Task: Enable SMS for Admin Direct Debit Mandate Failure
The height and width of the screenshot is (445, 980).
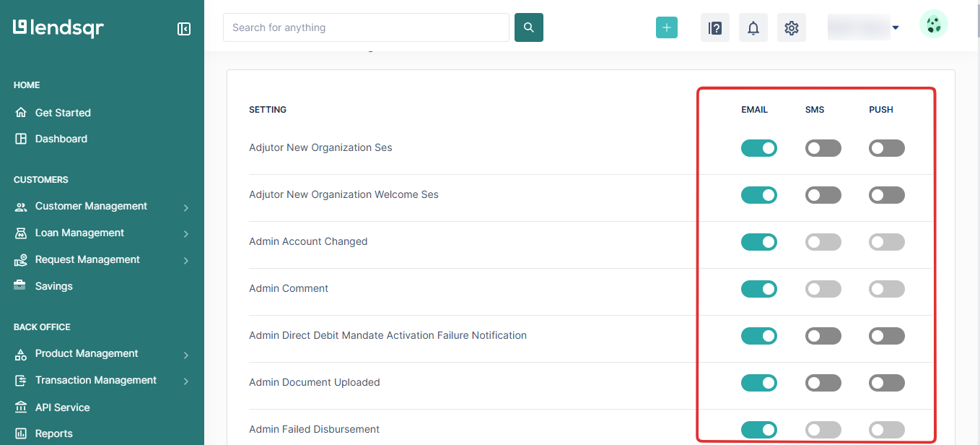Action: (x=823, y=336)
